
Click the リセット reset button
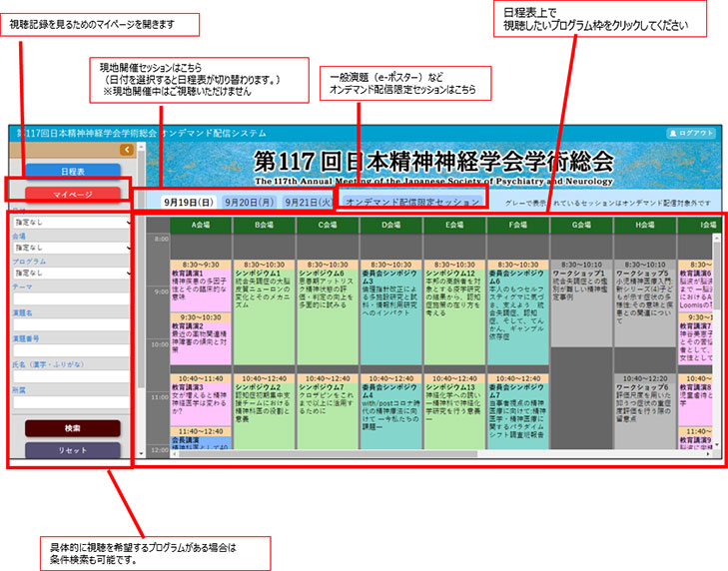73,450
